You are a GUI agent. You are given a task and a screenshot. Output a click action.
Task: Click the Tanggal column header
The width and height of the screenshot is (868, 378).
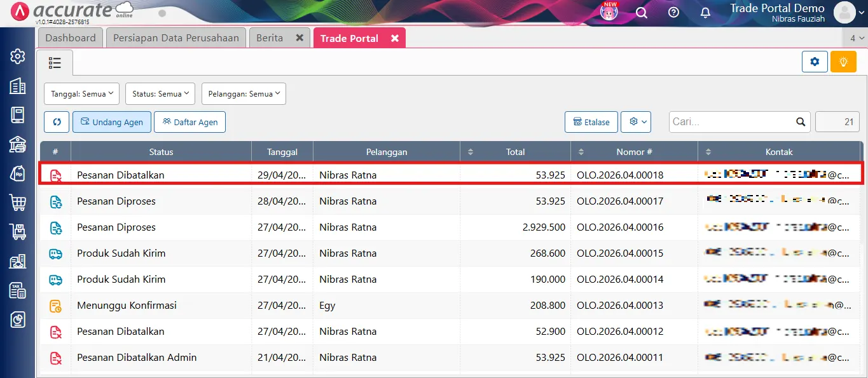[x=282, y=152]
